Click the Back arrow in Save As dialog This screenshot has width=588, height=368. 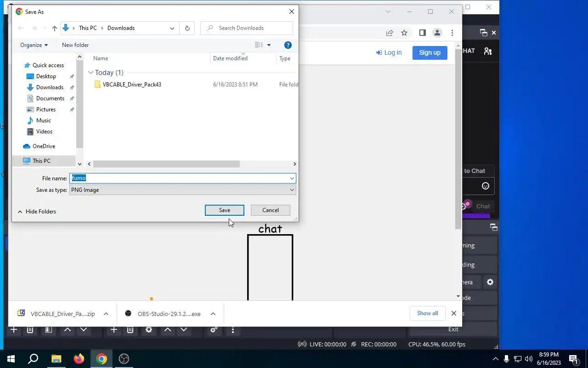point(21,28)
